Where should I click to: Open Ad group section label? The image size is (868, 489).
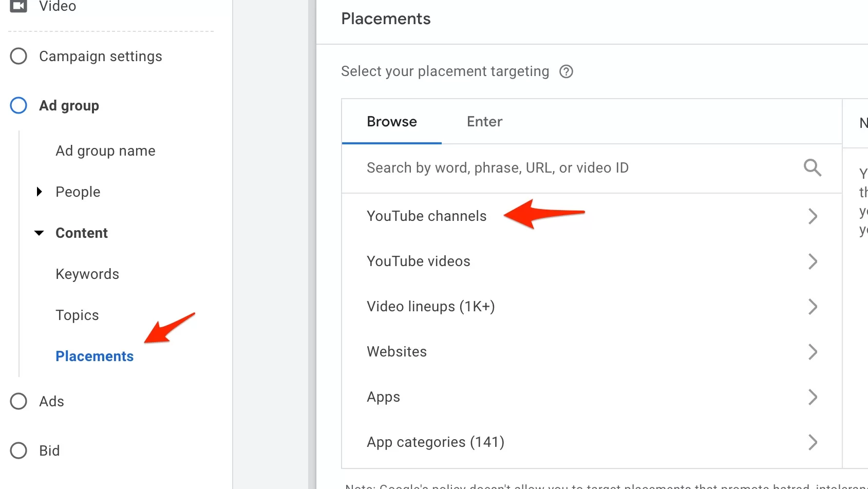click(69, 106)
